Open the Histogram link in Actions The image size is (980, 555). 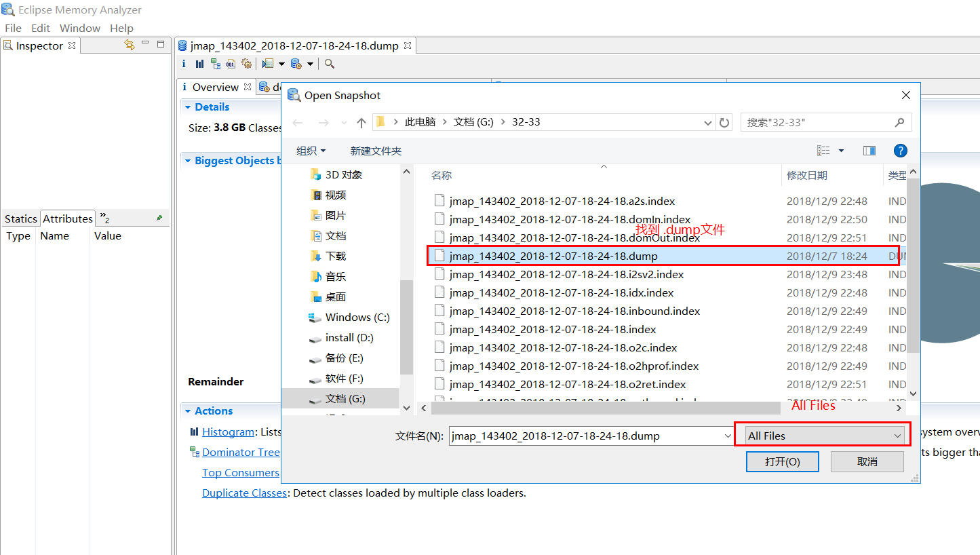pos(228,432)
